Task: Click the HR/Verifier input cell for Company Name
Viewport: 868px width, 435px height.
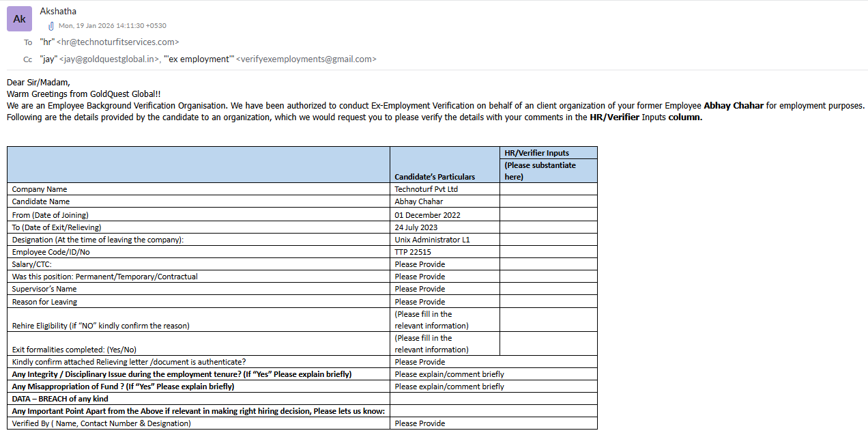Action: click(x=548, y=189)
